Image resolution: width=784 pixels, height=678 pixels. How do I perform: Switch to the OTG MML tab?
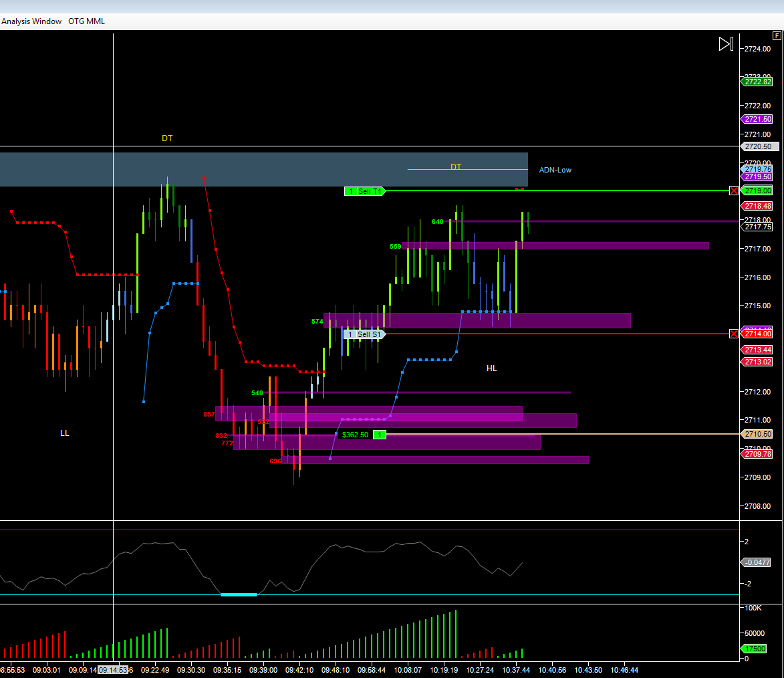[x=86, y=21]
